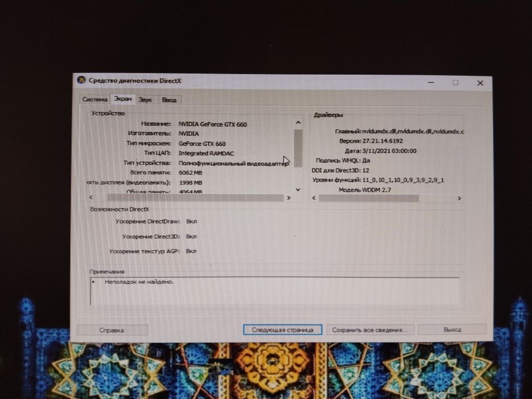Click the Справка button
This screenshot has height=399, width=532.
[x=112, y=330]
